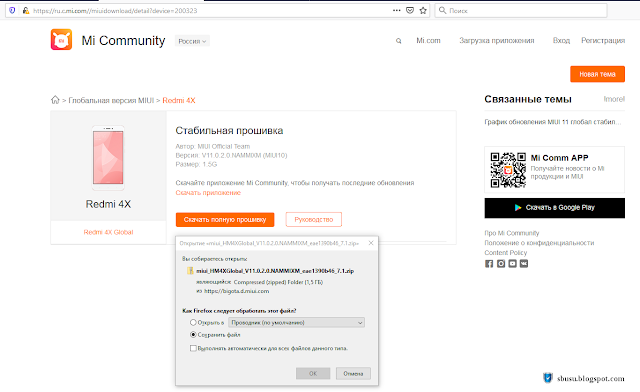The height and width of the screenshot is (392, 640).
Task: Click the Mi Comm APP QR code
Action: (508, 170)
